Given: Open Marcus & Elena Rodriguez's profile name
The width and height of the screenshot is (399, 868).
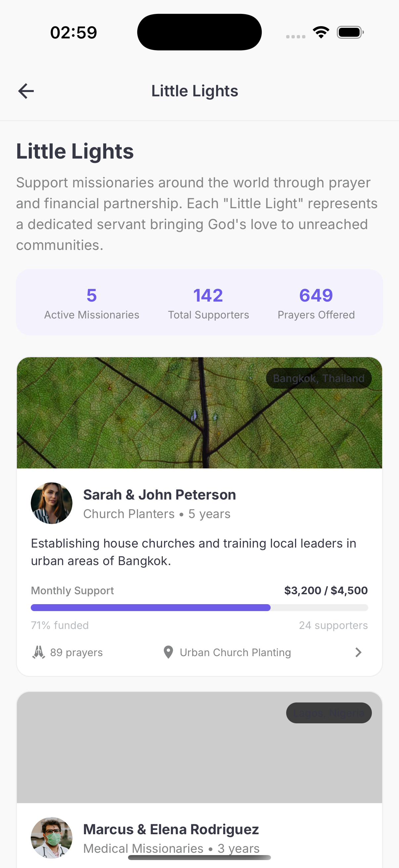Looking at the screenshot, I should coord(171,829).
